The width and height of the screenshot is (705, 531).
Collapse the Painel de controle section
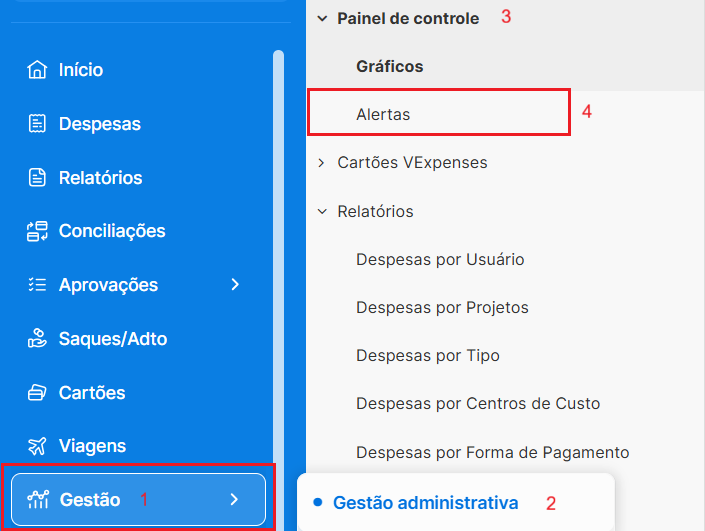click(322, 18)
